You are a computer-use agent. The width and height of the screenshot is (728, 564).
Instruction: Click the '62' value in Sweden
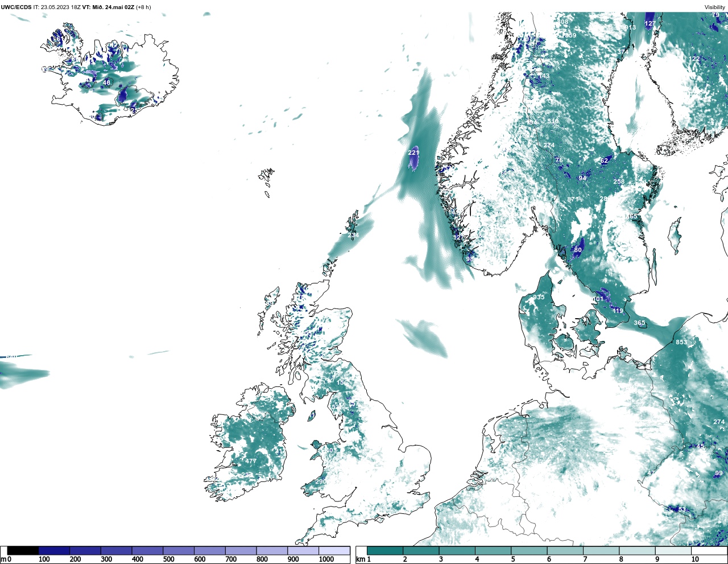[605, 161]
